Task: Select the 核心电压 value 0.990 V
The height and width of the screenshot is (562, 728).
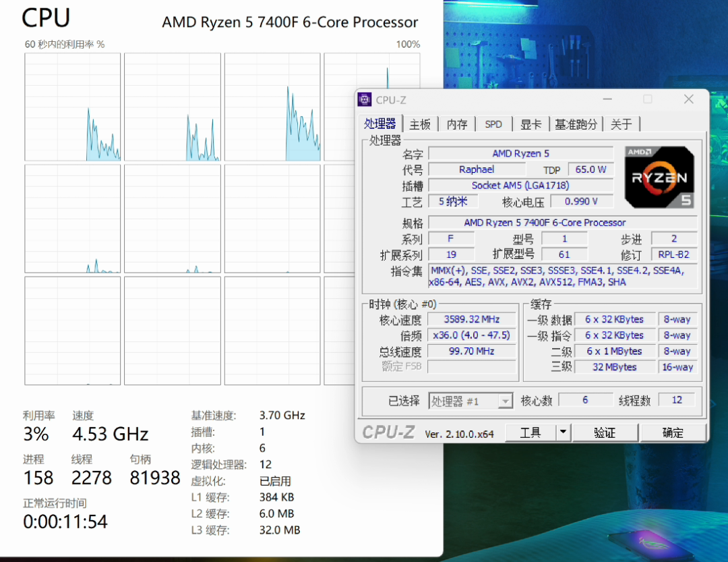Action: coord(581,201)
